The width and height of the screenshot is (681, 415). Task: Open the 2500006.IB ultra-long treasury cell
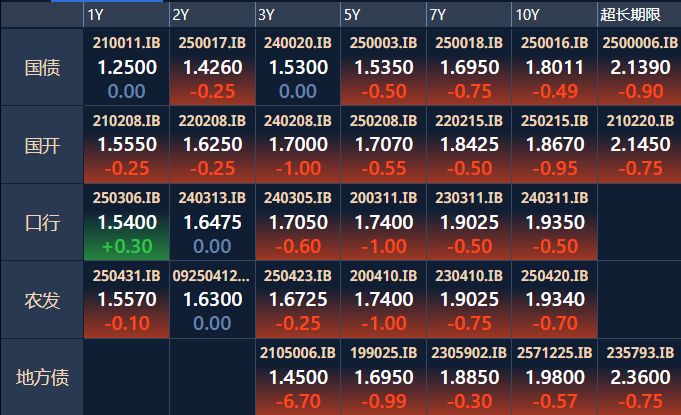pyautogui.click(x=639, y=67)
